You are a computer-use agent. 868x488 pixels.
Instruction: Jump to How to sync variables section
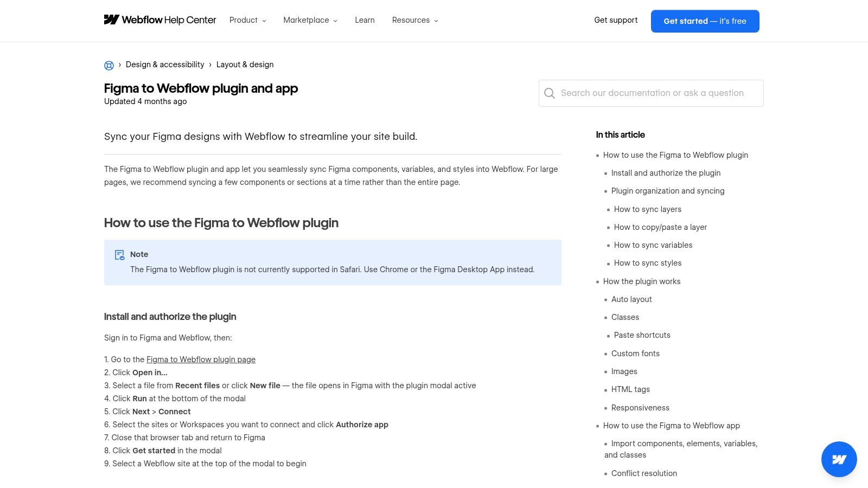pos(653,245)
